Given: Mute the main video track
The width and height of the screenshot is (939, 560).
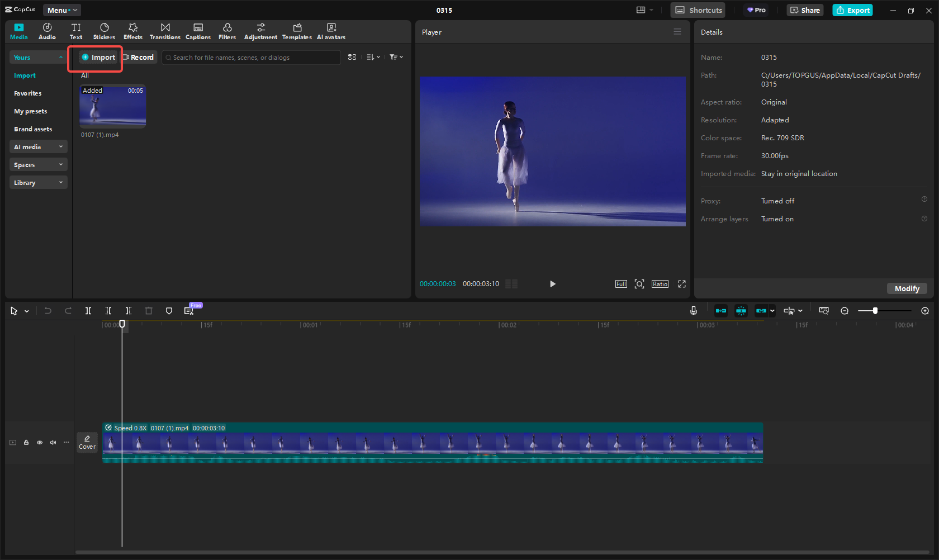Looking at the screenshot, I should click(53, 442).
